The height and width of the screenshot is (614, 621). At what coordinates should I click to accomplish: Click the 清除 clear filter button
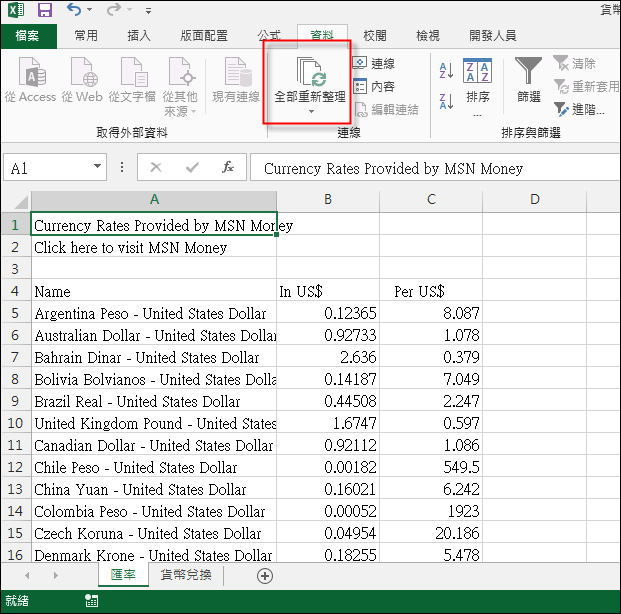[x=575, y=63]
